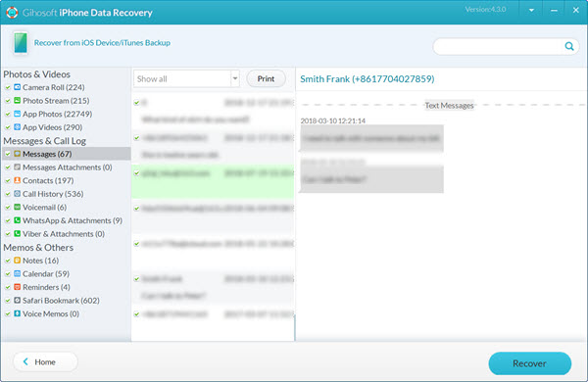588x382 pixels.
Task: Toggle the Contacts checkbox
Action: 8,180
